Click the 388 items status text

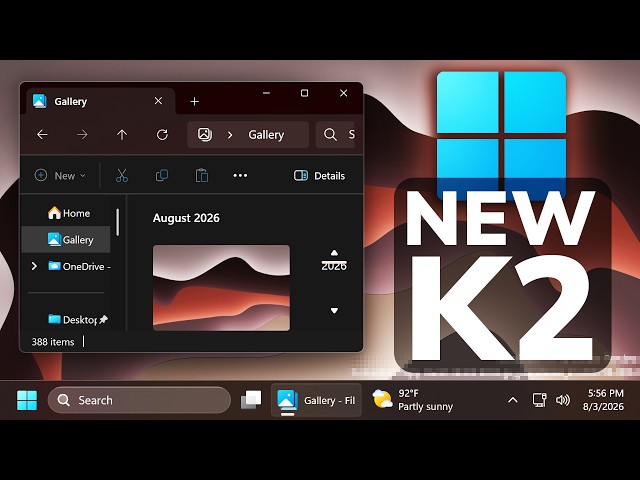(x=53, y=342)
